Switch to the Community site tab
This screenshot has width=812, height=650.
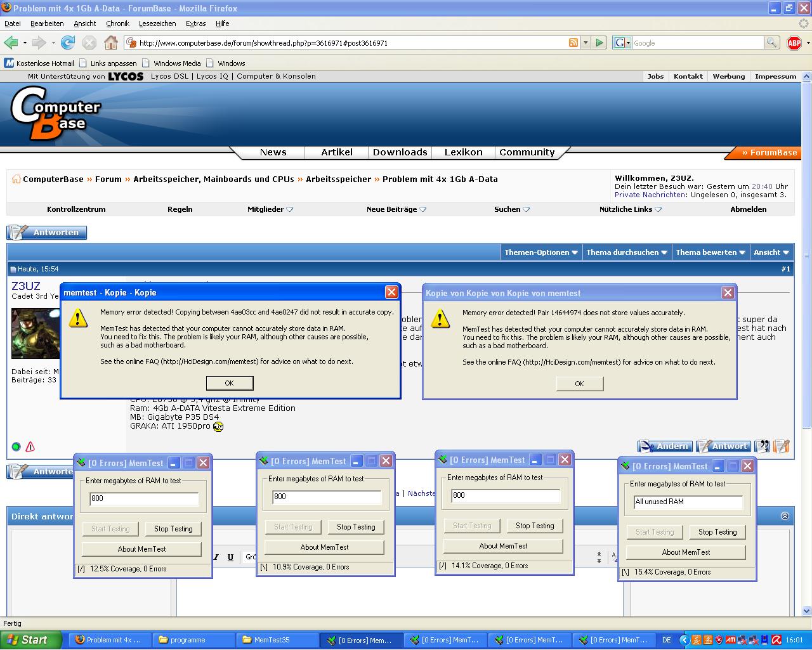click(x=527, y=152)
